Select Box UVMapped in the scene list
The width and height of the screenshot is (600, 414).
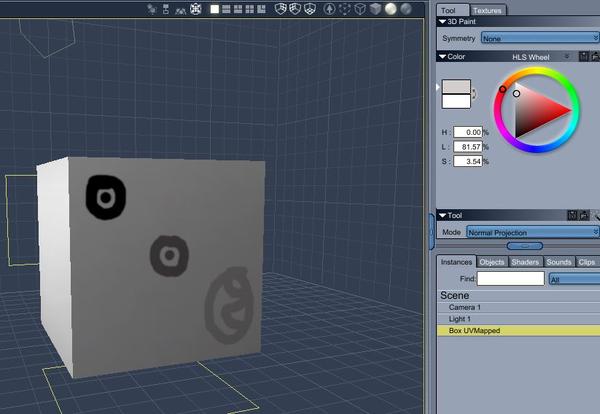[518, 331]
